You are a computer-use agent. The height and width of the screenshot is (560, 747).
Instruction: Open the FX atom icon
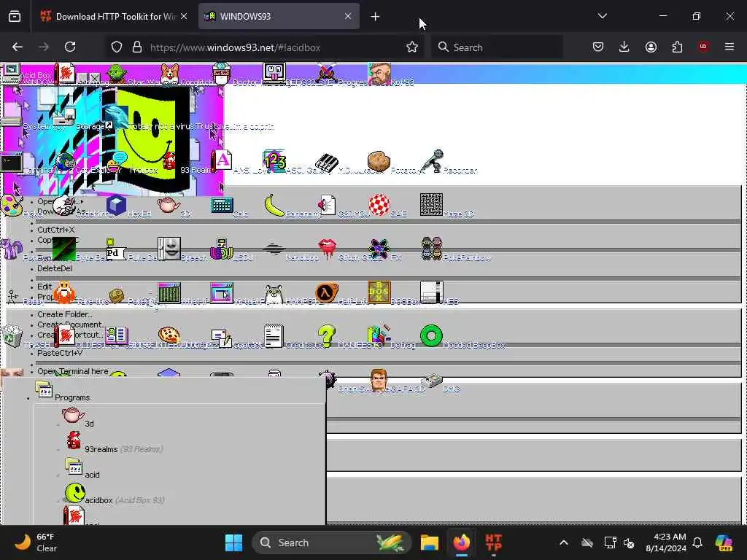coord(379,249)
